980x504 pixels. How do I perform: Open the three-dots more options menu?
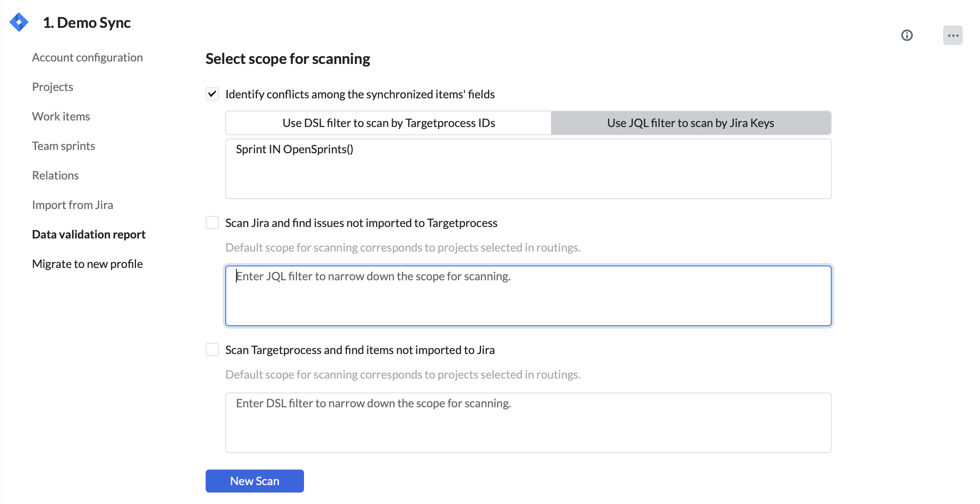pyautogui.click(x=953, y=35)
